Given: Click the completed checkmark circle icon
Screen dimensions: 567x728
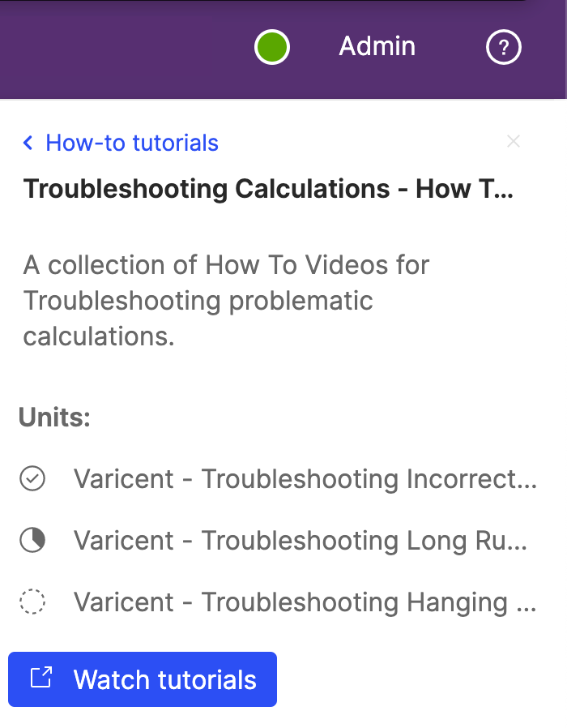Looking at the screenshot, I should tap(32, 479).
